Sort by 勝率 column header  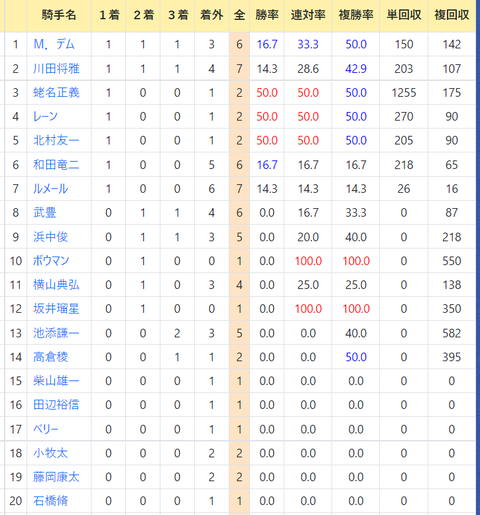(267, 15)
